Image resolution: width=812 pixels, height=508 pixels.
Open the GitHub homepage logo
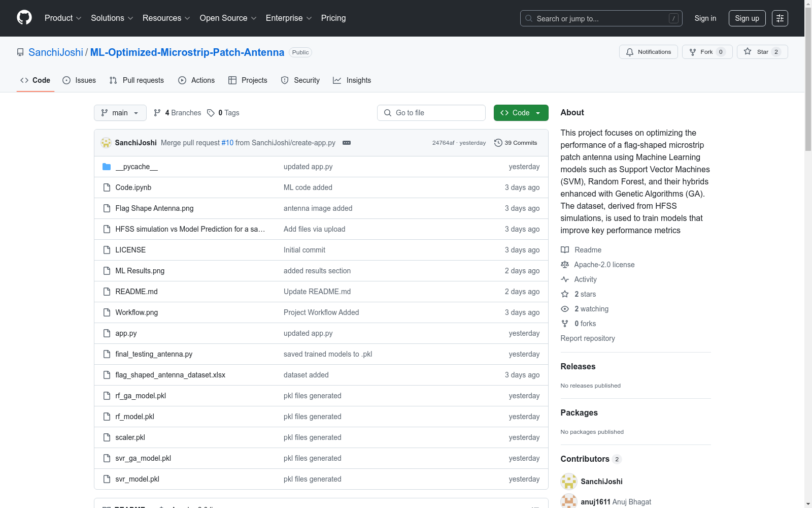pyautogui.click(x=24, y=18)
